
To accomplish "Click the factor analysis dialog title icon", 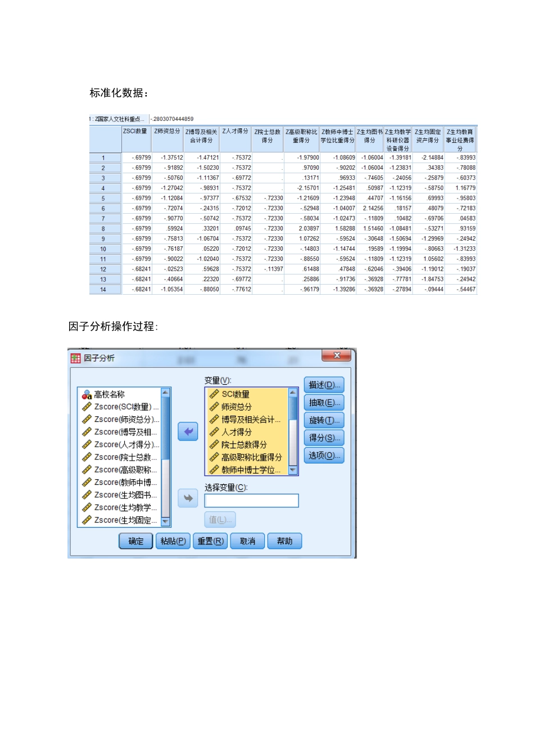I will (75, 358).
